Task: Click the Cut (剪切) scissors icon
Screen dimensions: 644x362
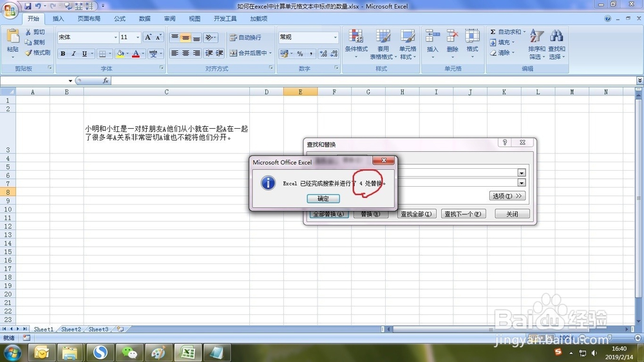Action: (x=28, y=32)
